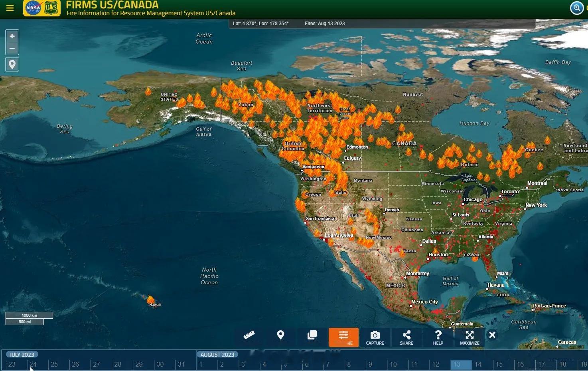Click the US Forest Service logo

tap(51, 8)
